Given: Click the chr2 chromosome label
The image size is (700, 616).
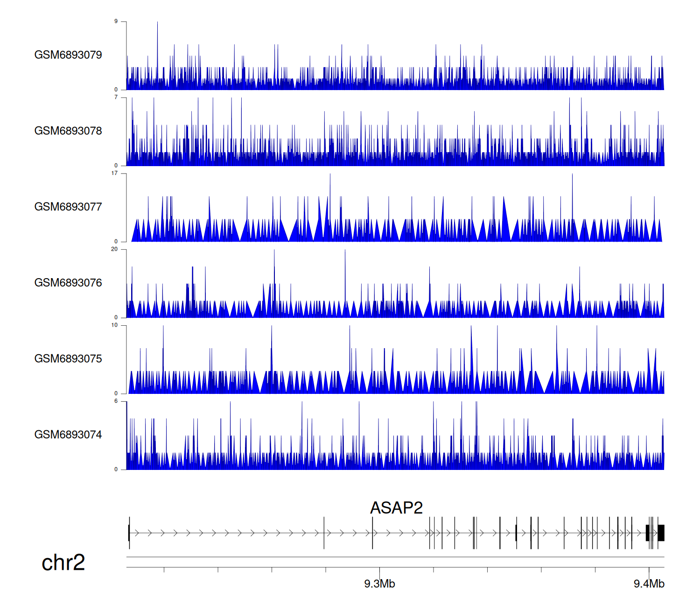Looking at the screenshot, I should pyautogui.click(x=63, y=562).
